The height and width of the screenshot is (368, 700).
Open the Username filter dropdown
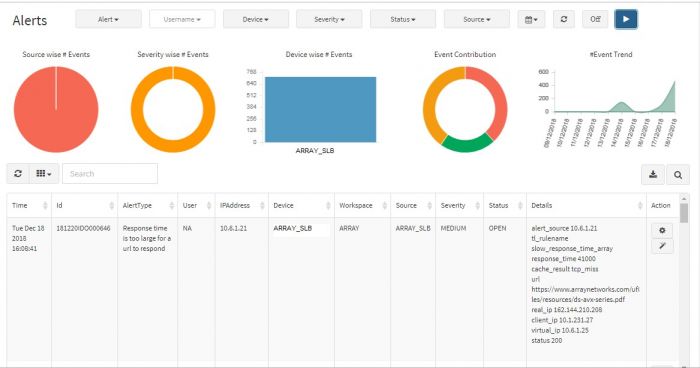[x=182, y=19]
